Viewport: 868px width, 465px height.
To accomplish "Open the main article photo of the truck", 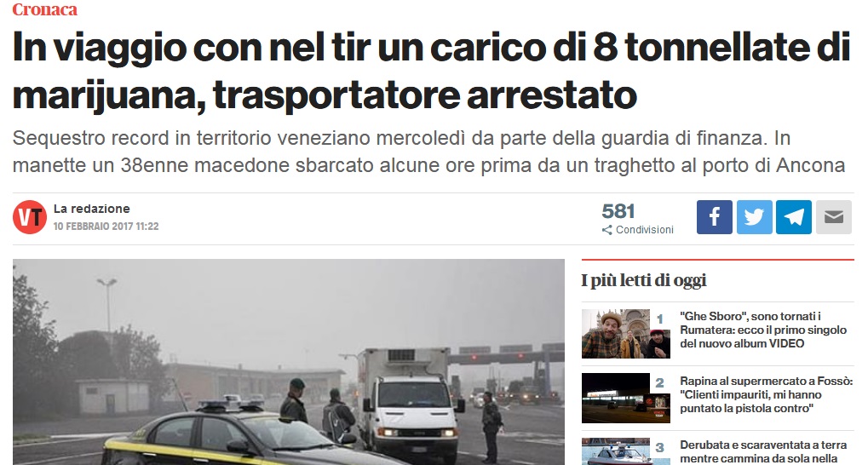I will click(289, 362).
